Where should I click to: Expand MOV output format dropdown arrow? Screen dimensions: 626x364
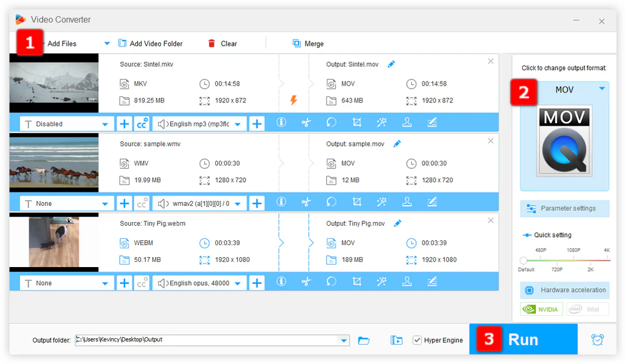coord(602,89)
